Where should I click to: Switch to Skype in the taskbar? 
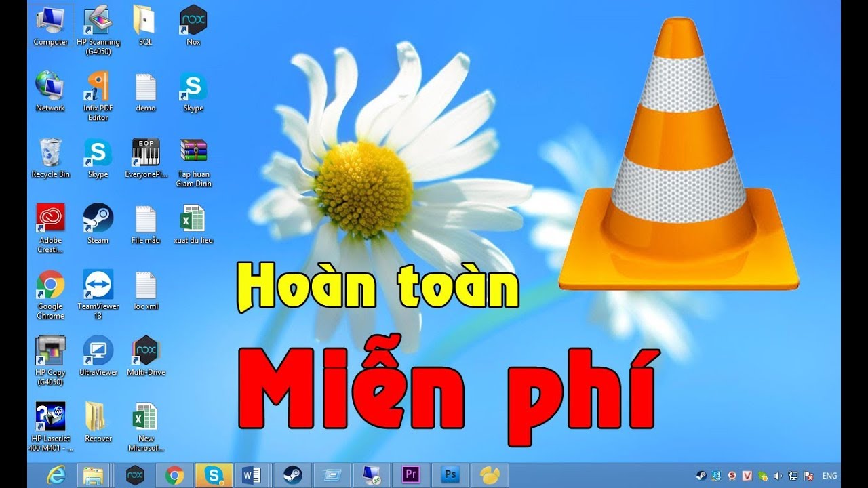coord(214,475)
